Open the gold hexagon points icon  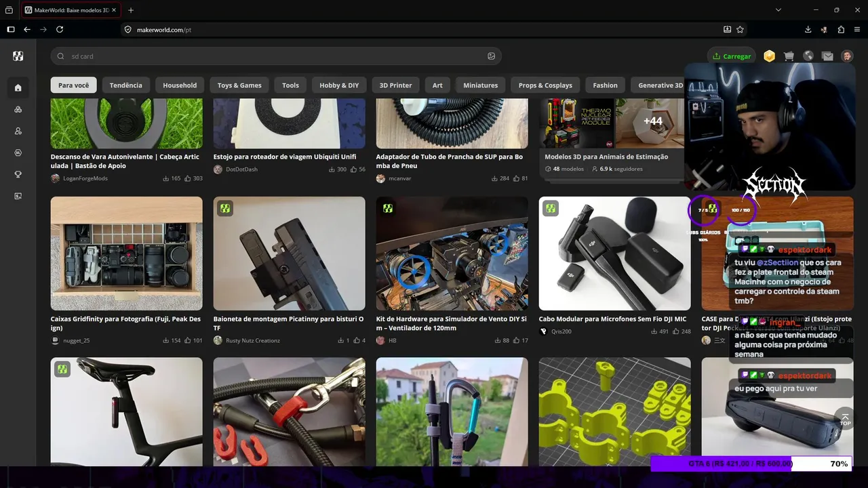click(769, 56)
